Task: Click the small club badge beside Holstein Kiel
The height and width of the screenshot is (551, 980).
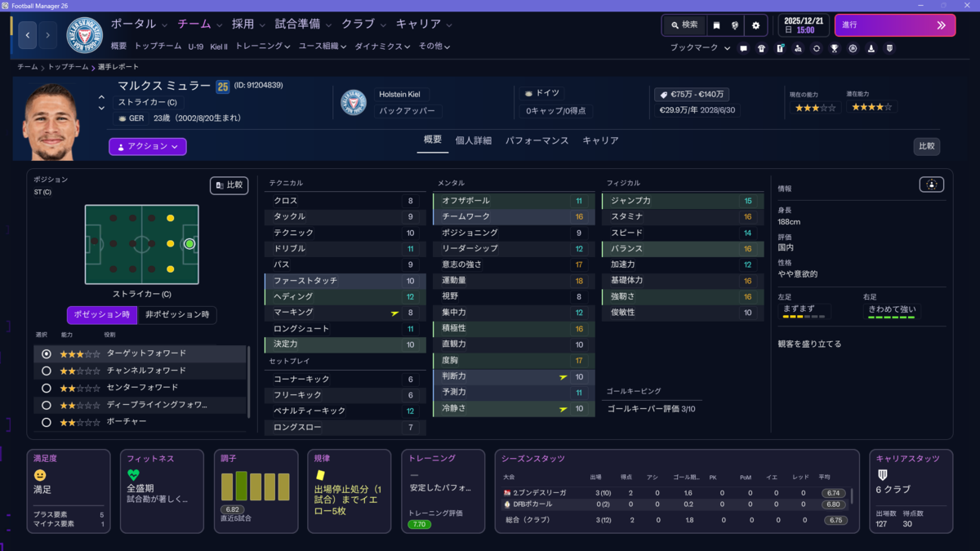Action: 353,102
